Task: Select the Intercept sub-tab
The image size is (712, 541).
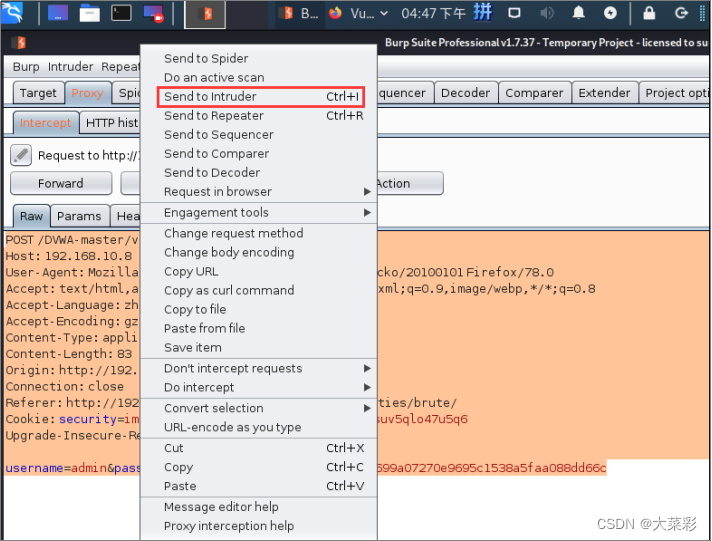Action: coord(45,123)
